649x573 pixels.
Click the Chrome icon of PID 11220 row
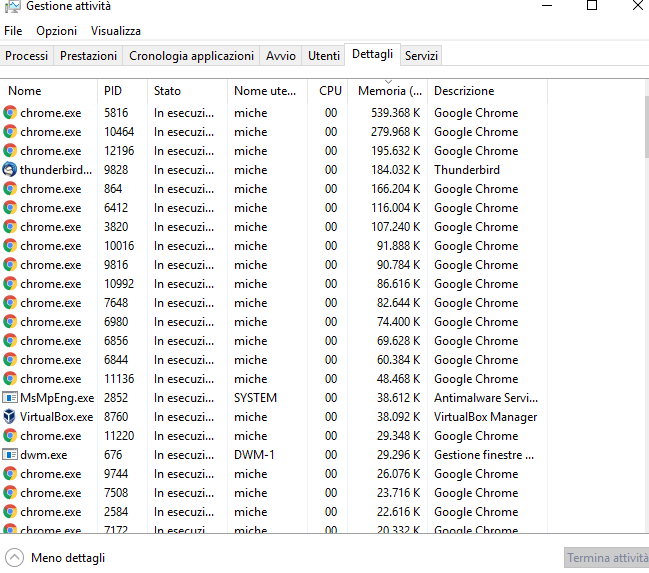[x=10, y=436]
